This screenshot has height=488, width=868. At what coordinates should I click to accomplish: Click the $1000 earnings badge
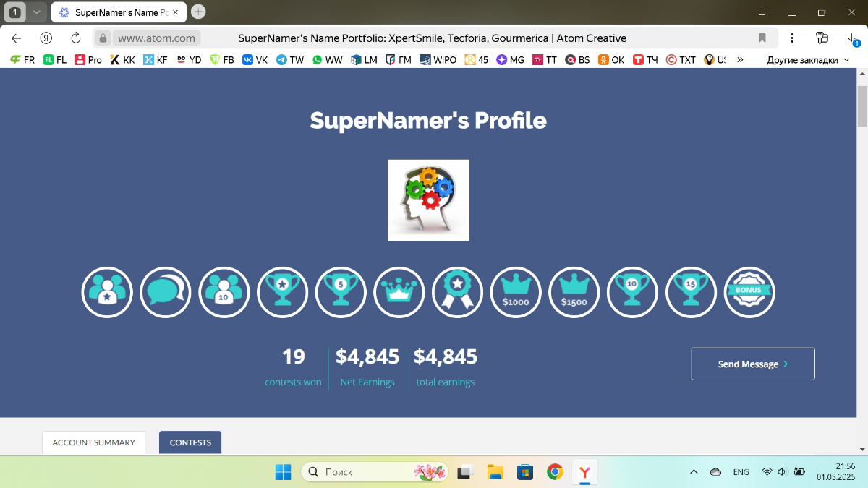516,292
